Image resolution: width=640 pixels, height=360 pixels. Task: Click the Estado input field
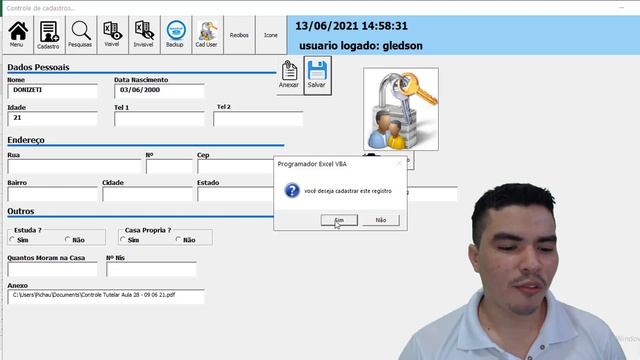click(236, 194)
